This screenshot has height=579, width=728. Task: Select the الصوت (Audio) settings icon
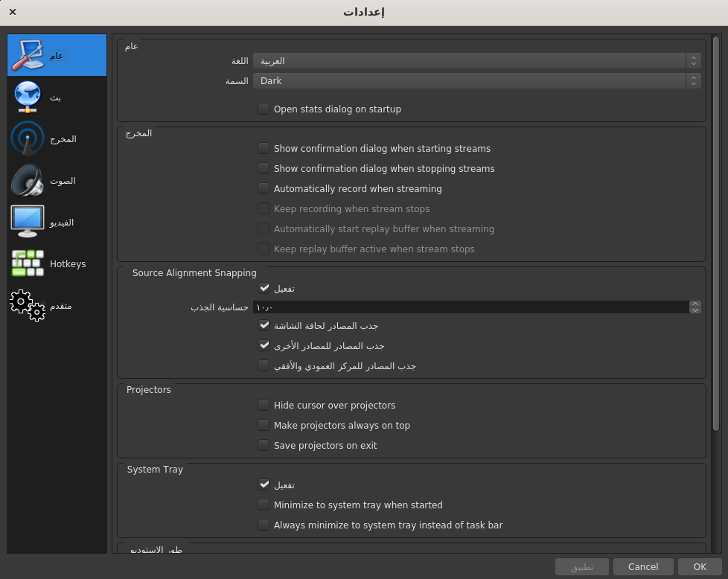57,180
